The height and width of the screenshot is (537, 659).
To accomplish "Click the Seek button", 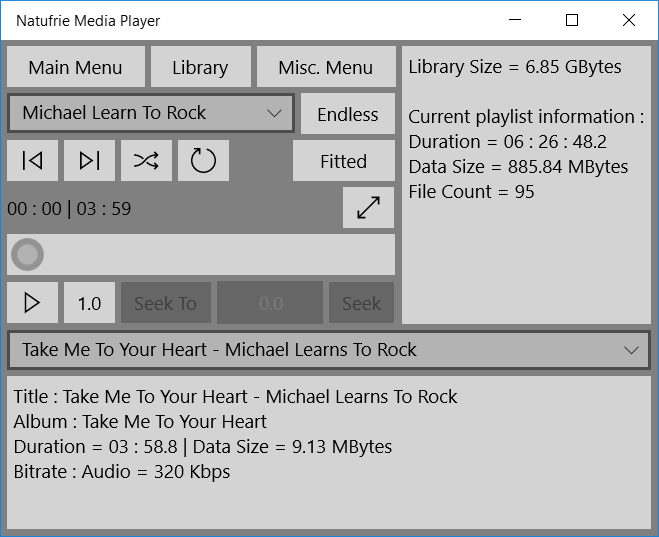I will point(361,303).
